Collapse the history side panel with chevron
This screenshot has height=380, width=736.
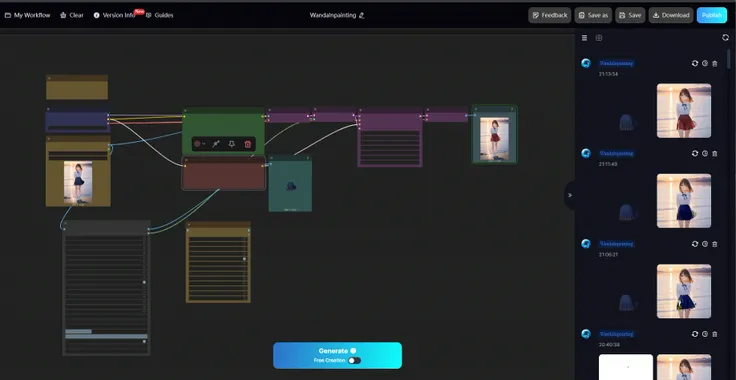click(x=570, y=195)
